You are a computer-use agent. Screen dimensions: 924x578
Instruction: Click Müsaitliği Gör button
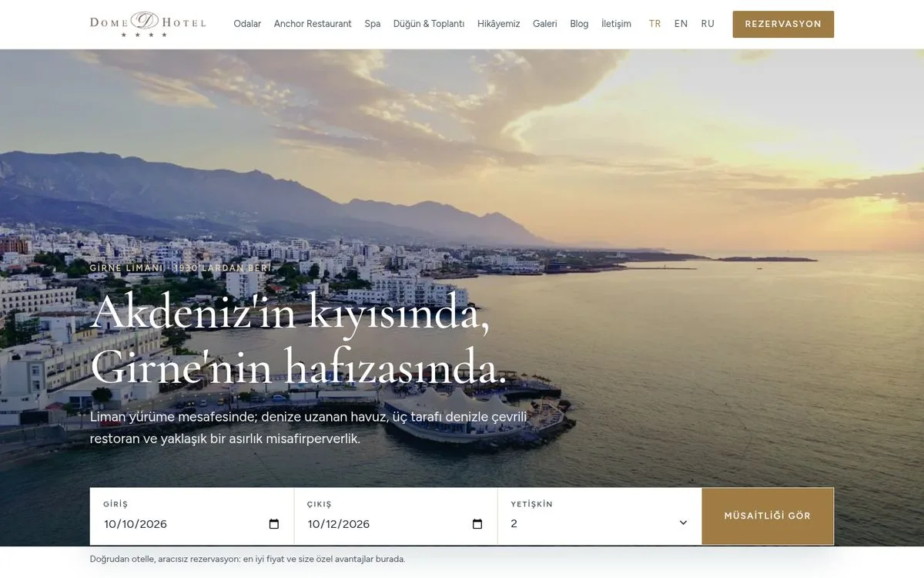click(x=768, y=516)
